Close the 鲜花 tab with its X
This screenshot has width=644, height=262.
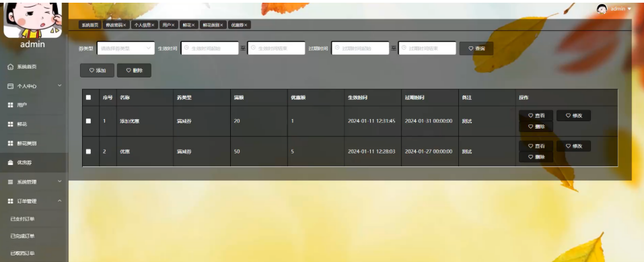193,25
